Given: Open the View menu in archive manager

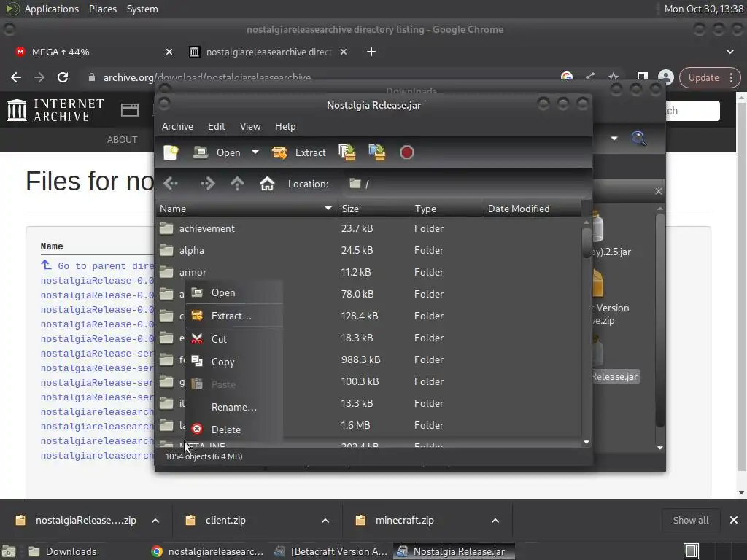Looking at the screenshot, I should 250,126.
